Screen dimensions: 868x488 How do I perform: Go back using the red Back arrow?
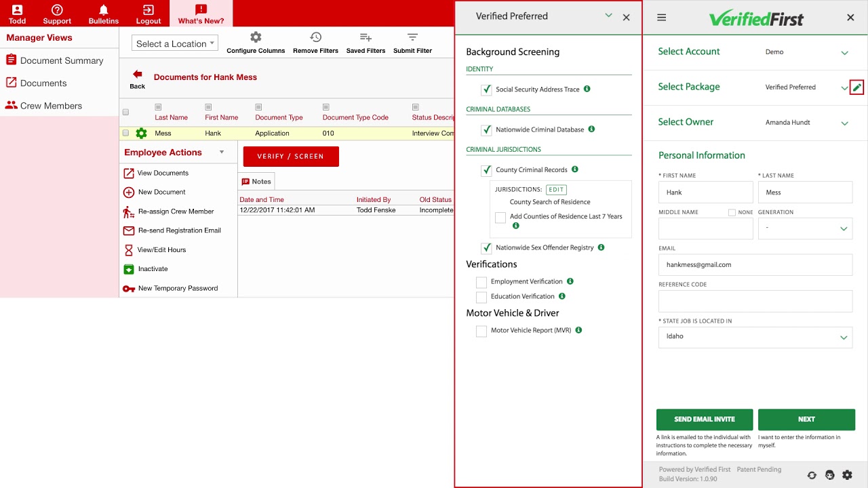point(138,74)
